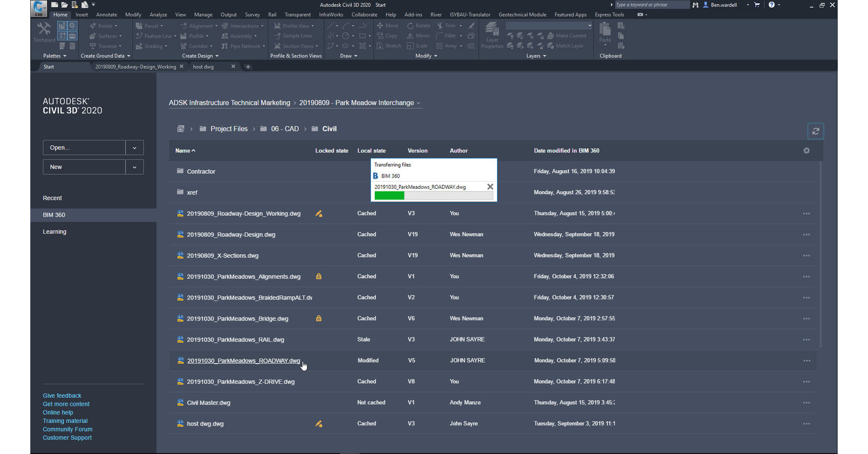Click the Give feedback link
This screenshot has width=868, height=454.
click(x=62, y=395)
